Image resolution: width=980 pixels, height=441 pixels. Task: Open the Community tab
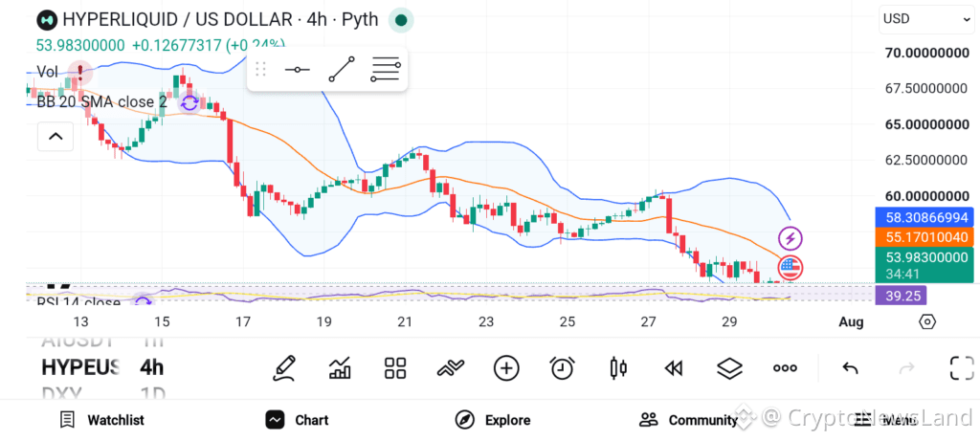pos(688,420)
